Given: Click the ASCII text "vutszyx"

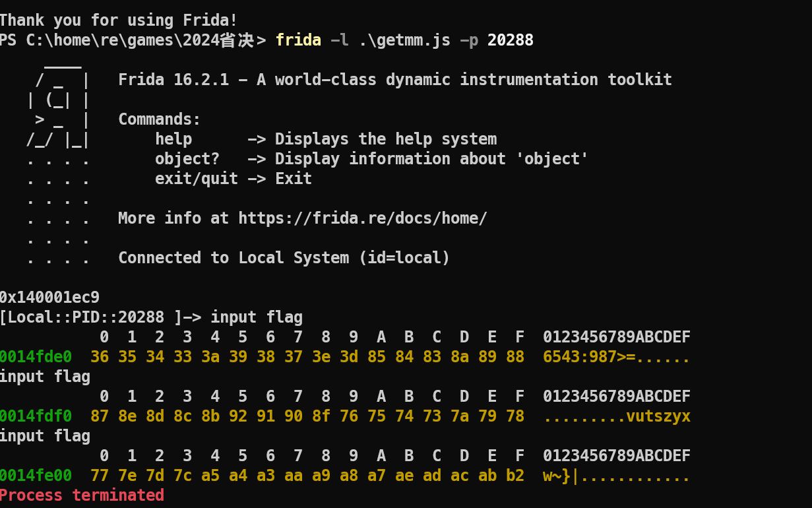Looking at the screenshot, I should [658, 416].
